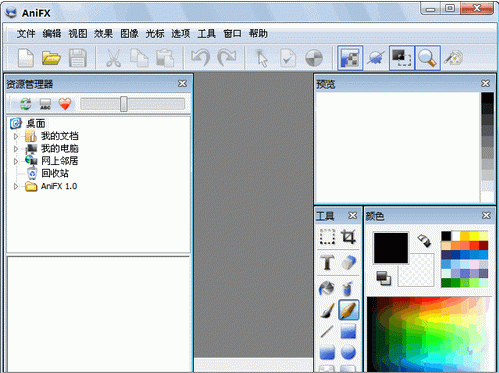Expand the 我的文档 tree node
This screenshot has width=499, height=373.
16,136
